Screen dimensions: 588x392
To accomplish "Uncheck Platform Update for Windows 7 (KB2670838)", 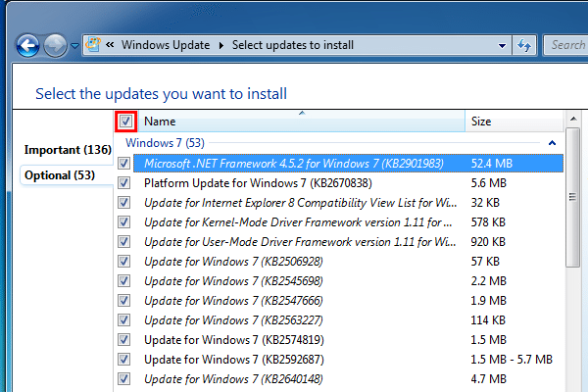I will point(124,183).
